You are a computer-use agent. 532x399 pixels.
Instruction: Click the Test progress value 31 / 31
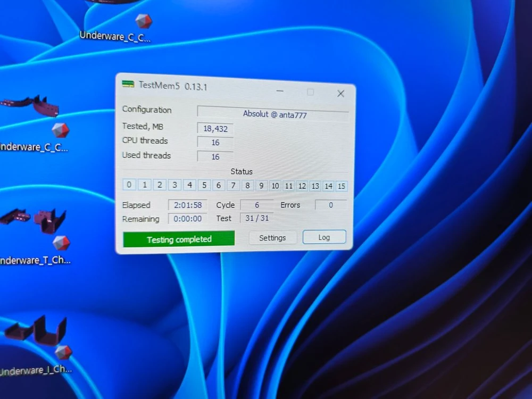tap(257, 218)
